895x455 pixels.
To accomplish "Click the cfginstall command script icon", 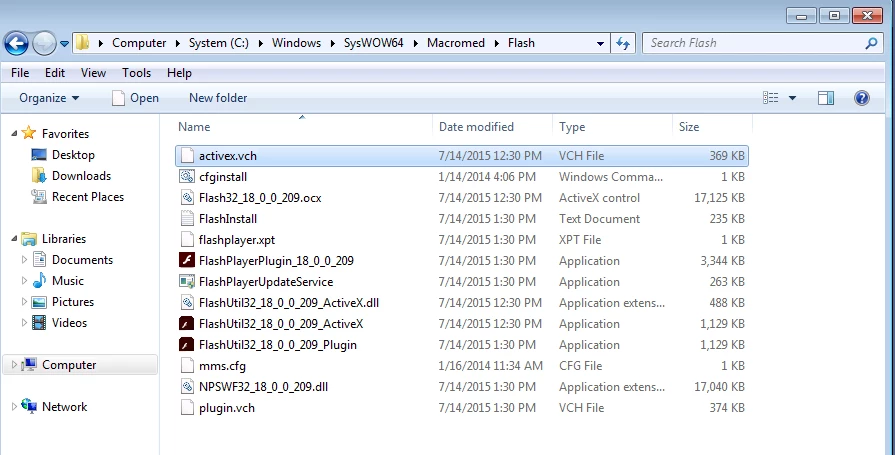I will pyautogui.click(x=187, y=176).
